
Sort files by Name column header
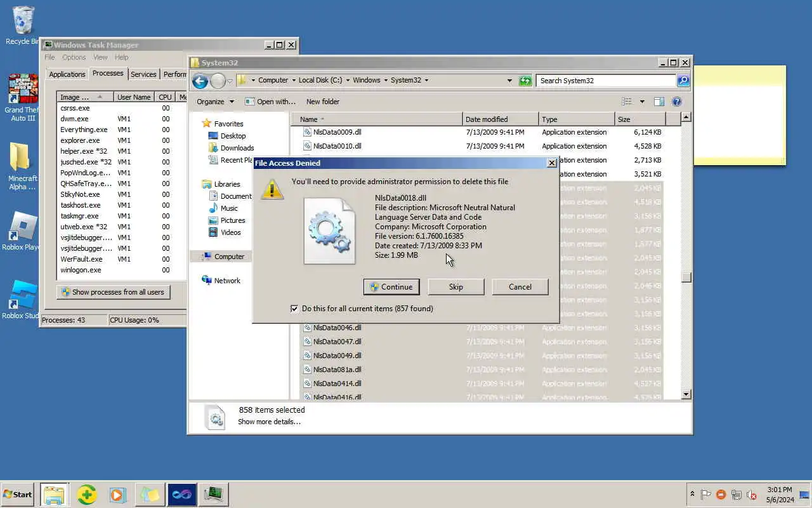point(377,119)
